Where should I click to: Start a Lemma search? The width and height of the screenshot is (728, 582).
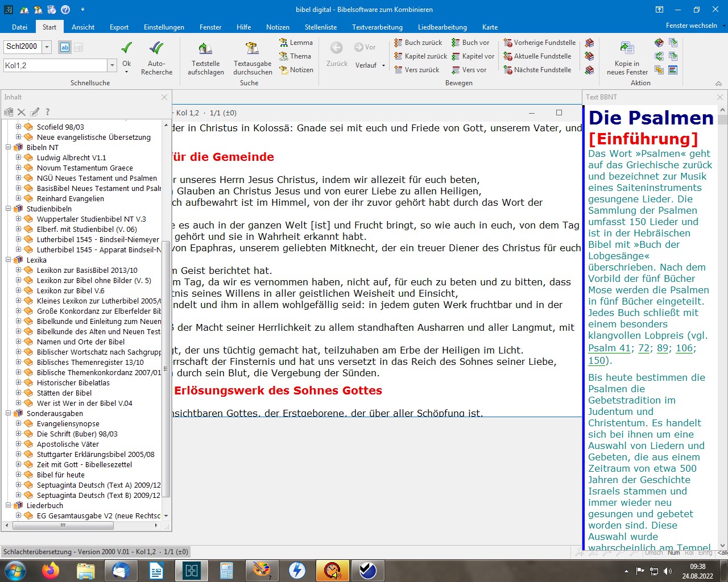click(x=296, y=43)
